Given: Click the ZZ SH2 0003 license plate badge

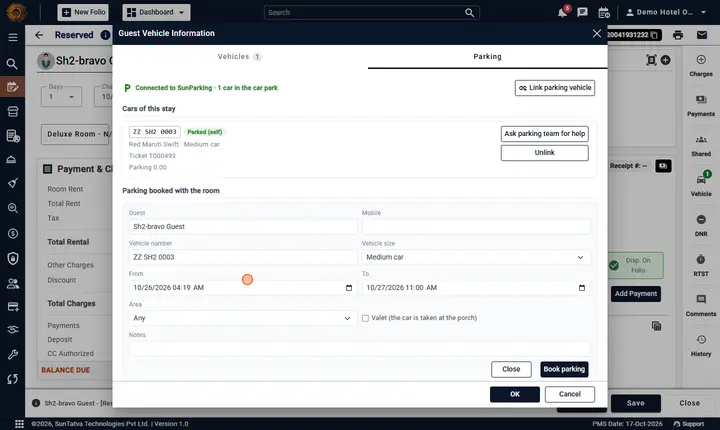Looking at the screenshot, I should (155, 132).
